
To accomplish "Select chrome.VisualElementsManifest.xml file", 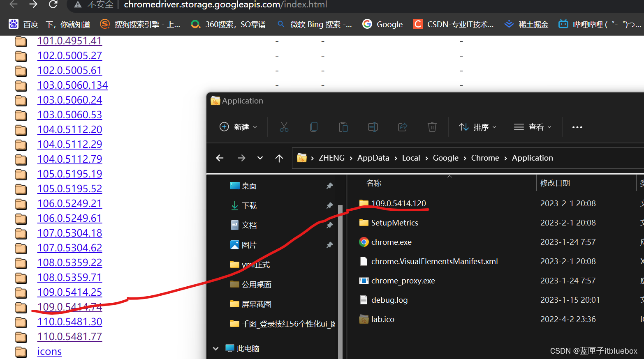I will [x=429, y=261].
